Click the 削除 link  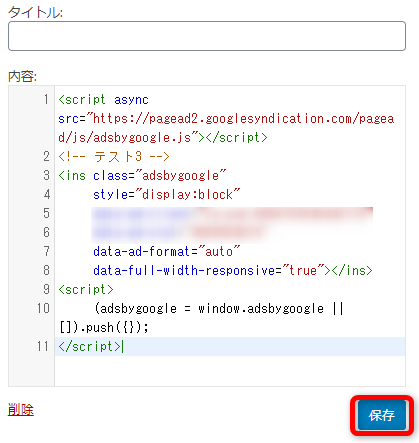pos(21,410)
